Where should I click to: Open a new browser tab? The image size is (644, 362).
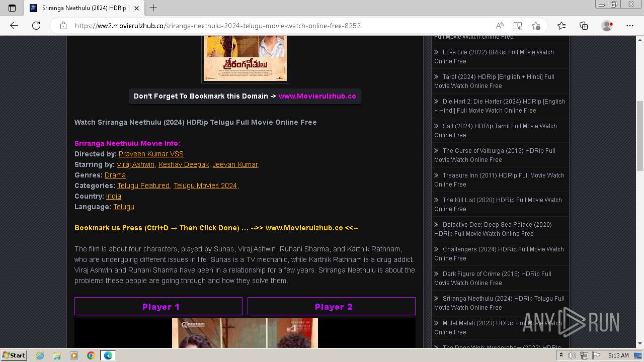point(153,8)
